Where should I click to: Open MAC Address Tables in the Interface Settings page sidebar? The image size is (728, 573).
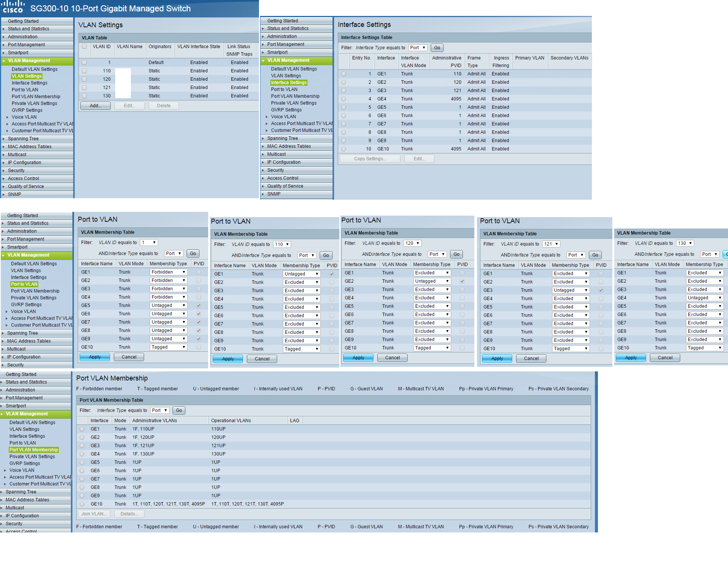click(x=289, y=146)
